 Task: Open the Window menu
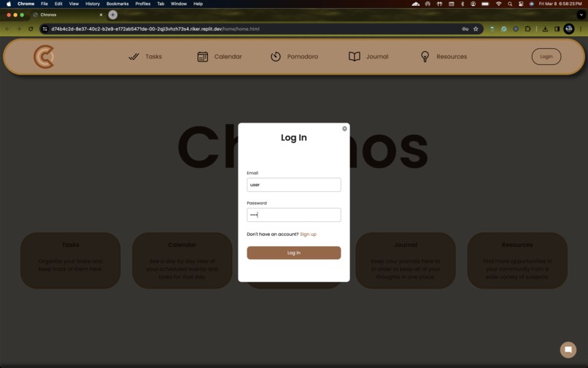[179, 4]
